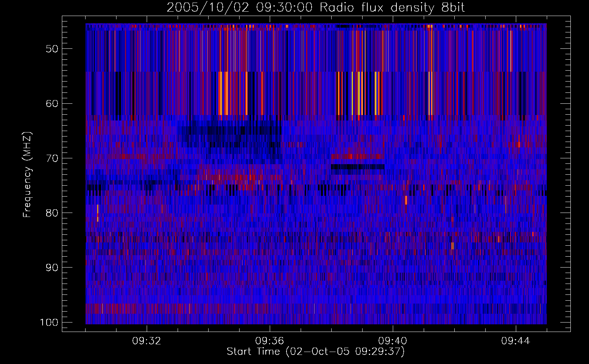Click the 60 frequency tick label
The width and height of the screenshot is (589, 364).
pos(52,103)
